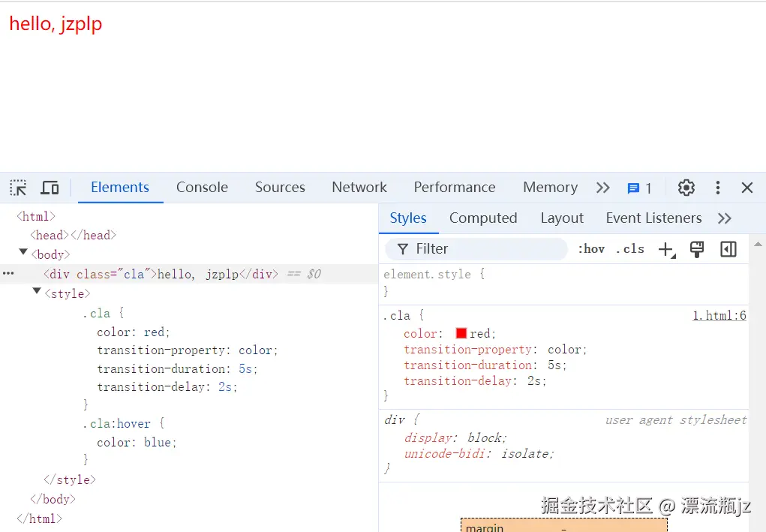
Task: Select the inspect element tool
Action: tap(17, 188)
